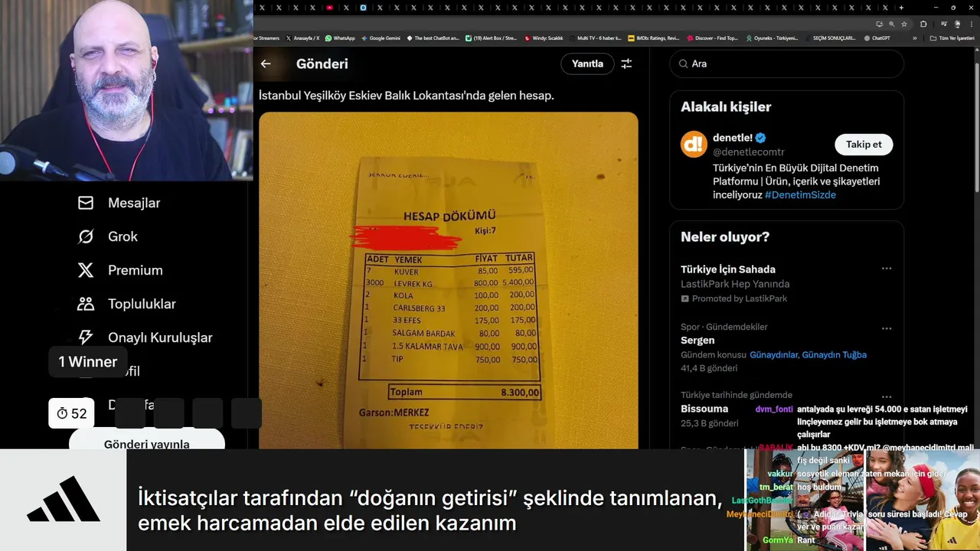
Task: Open Premium X logo item
Action: (x=120, y=270)
